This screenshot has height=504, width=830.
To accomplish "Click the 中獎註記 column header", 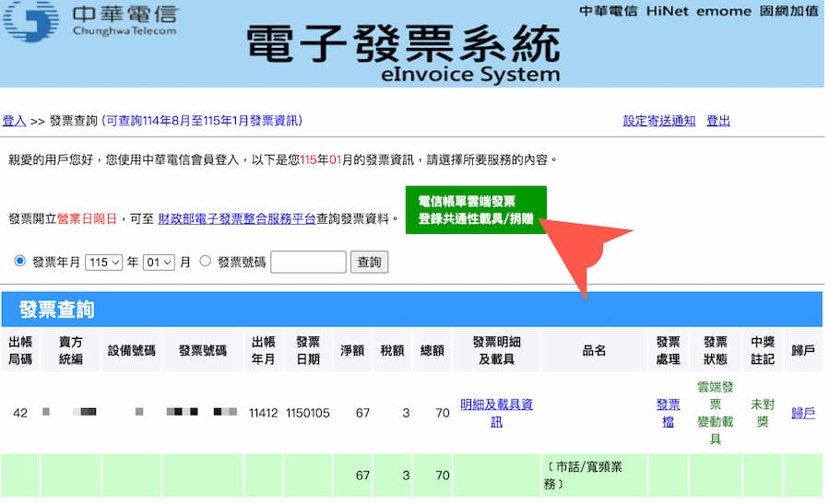I will (763, 351).
